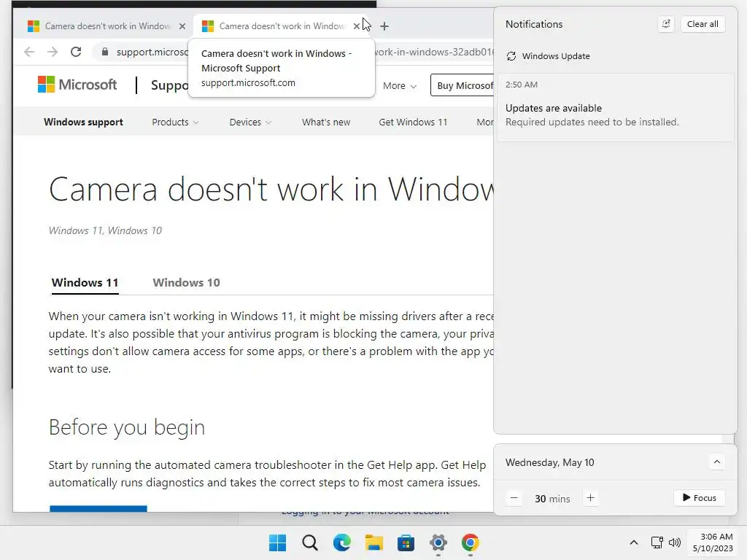747x560 pixels.
Task: Click the What's new link
Action: [x=326, y=122]
